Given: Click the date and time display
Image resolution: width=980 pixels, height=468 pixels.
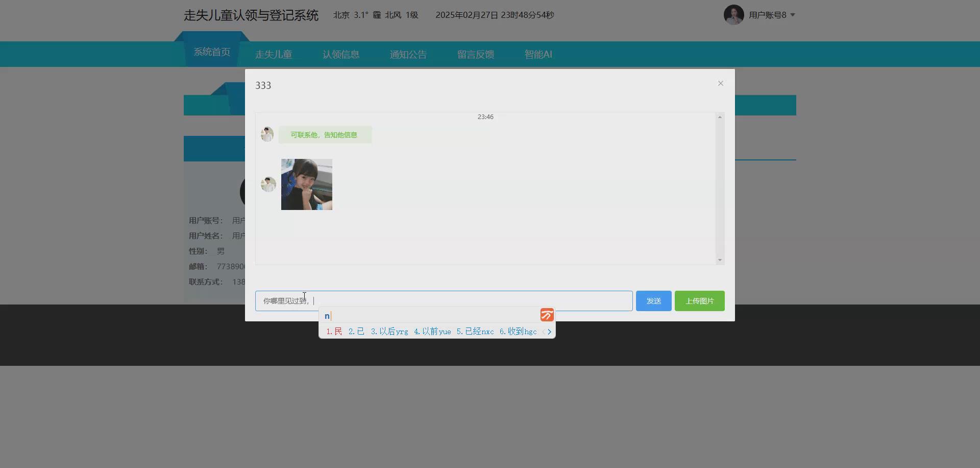Looking at the screenshot, I should tap(495, 15).
